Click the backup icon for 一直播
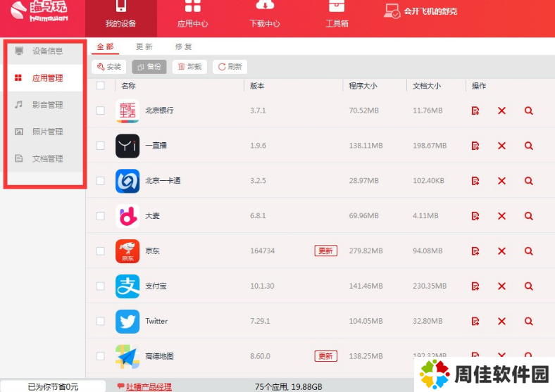Image resolution: width=555 pixels, height=392 pixels. 475,146
